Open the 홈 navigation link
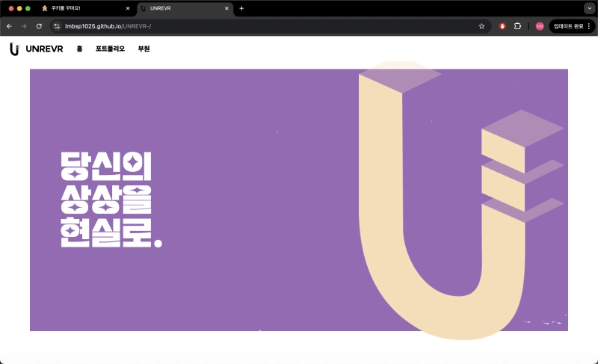This screenshot has height=364, width=598. pos(79,49)
